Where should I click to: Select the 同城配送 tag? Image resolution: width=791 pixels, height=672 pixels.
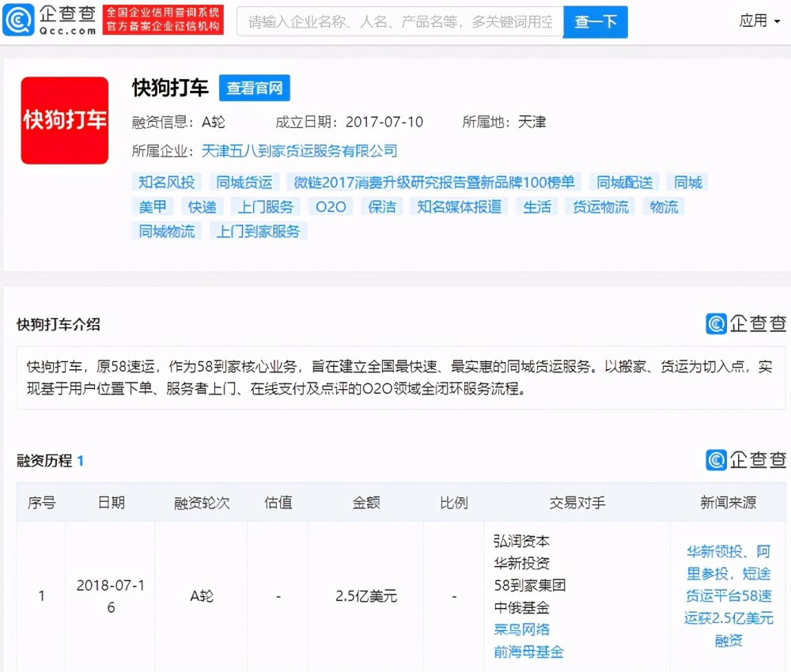(x=625, y=182)
